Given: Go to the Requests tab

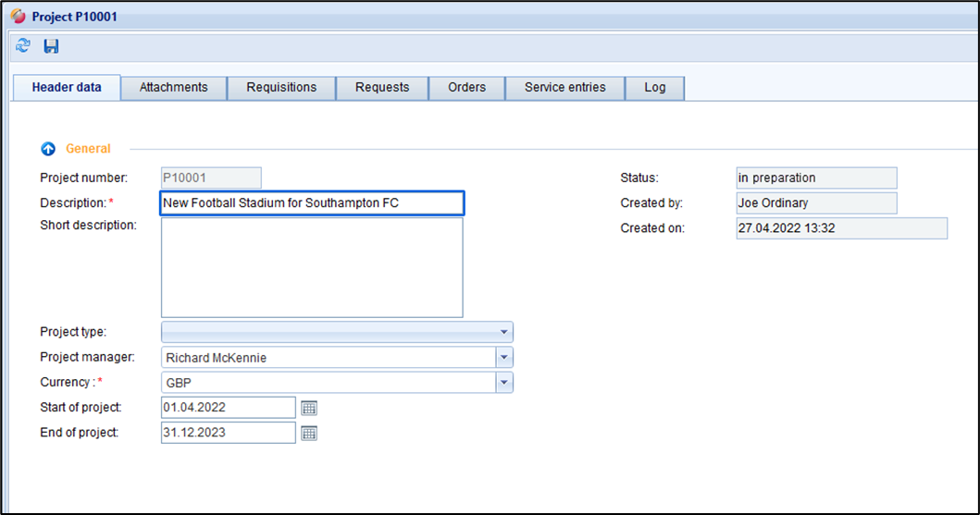Looking at the screenshot, I should click(x=382, y=88).
